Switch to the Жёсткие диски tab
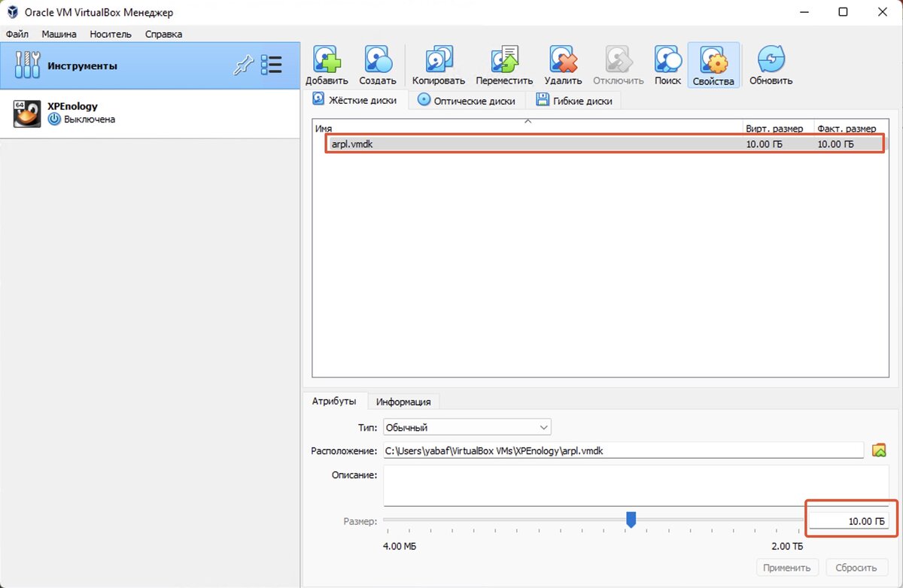Viewport: 903px width, 588px height. coord(357,100)
